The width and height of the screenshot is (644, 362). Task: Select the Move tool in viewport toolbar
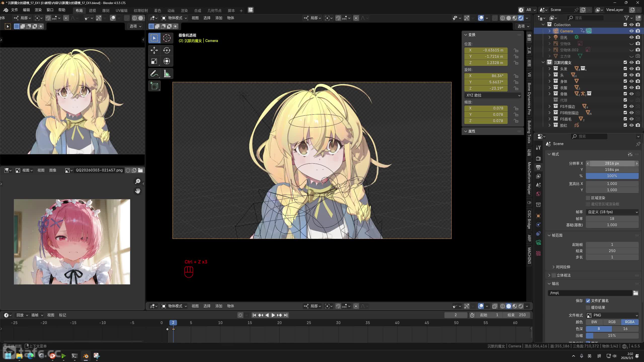point(154,50)
